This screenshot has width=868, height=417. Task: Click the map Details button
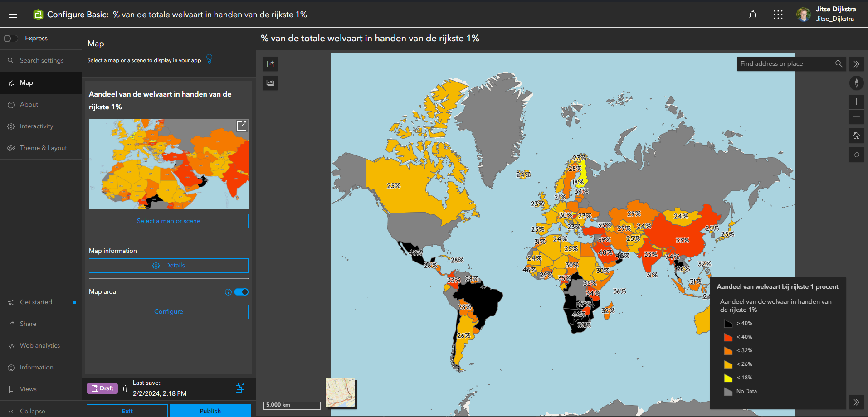point(169,266)
